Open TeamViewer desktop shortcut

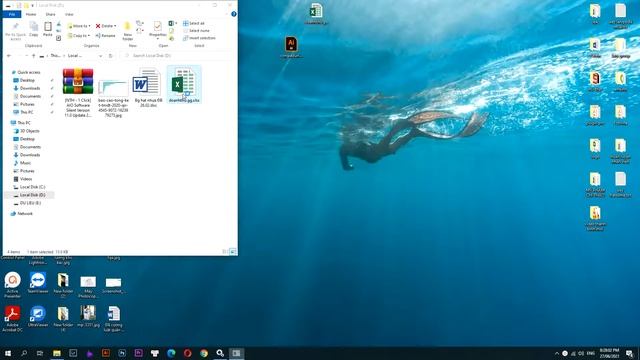[x=38, y=282]
